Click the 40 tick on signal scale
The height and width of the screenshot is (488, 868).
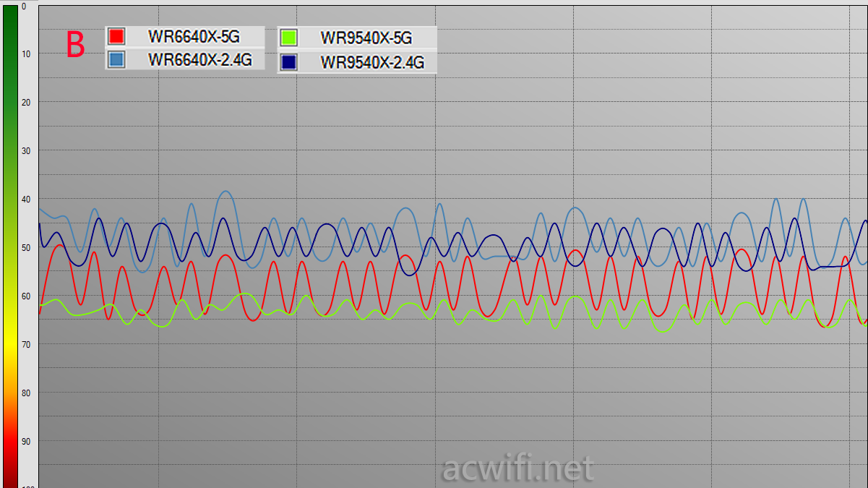coord(26,200)
